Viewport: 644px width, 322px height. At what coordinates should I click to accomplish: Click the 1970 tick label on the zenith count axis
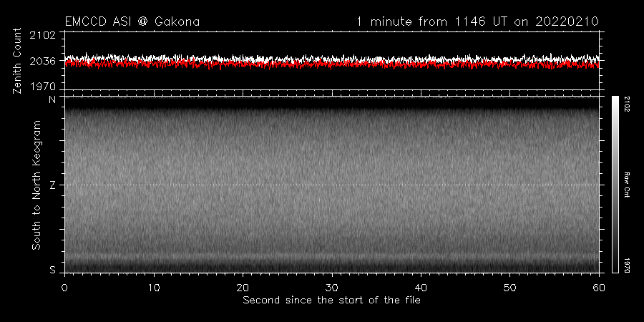[x=43, y=86]
